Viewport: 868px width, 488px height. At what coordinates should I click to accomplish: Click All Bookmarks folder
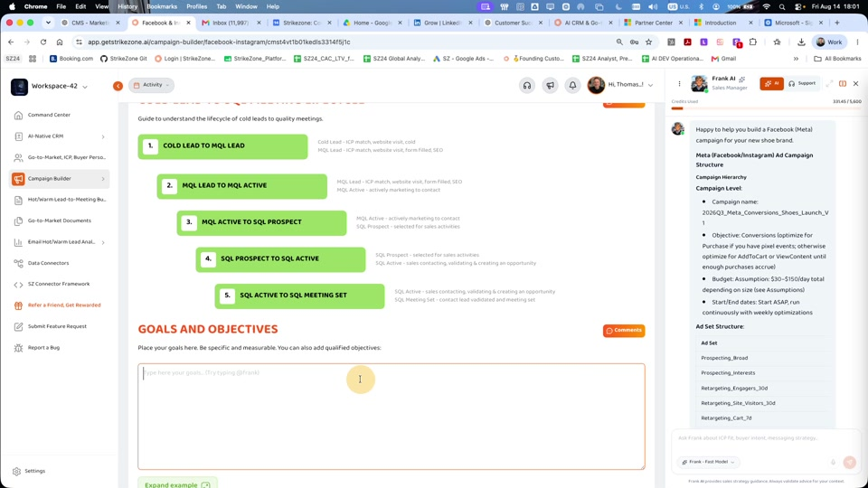[837, 59]
